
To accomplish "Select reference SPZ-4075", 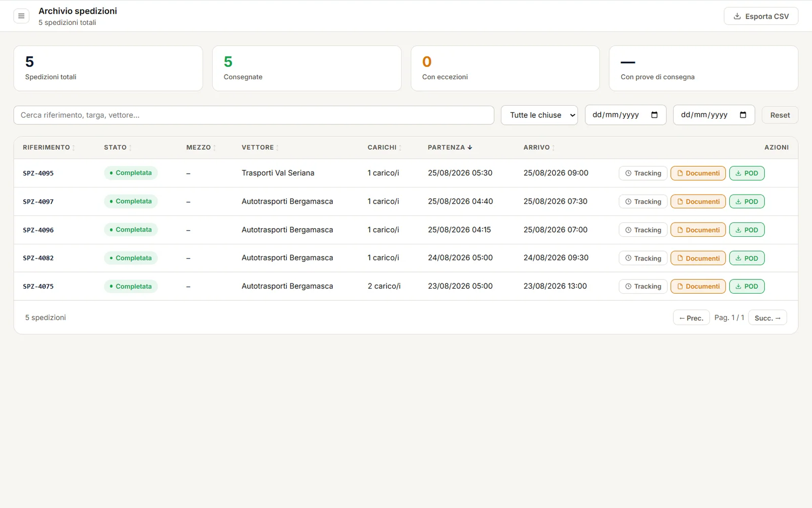I will 38,287.
